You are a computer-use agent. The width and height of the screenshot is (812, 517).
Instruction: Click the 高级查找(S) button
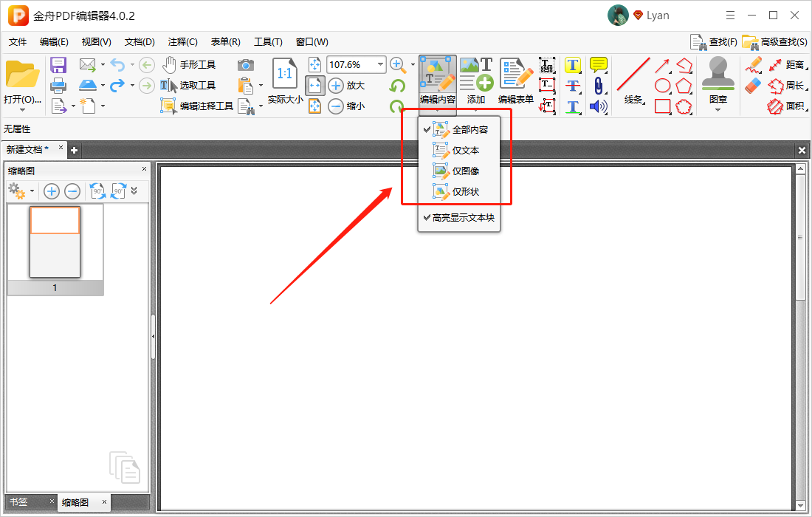coord(774,42)
